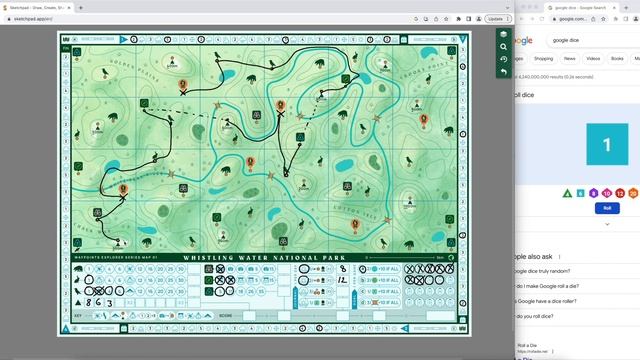Bookmark the Sketchpad page with star icon

[x=446, y=19]
